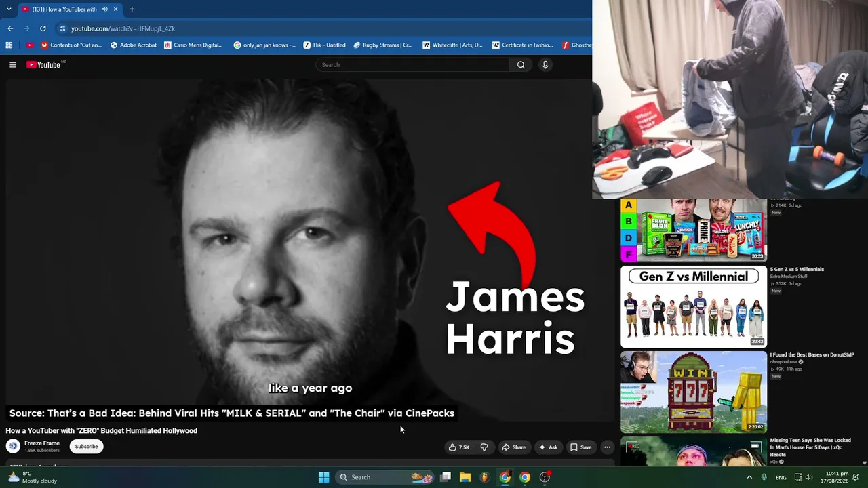The width and height of the screenshot is (868, 488).
Task: Click the Ask button under the video
Action: pyautogui.click(x=548, y=447)
